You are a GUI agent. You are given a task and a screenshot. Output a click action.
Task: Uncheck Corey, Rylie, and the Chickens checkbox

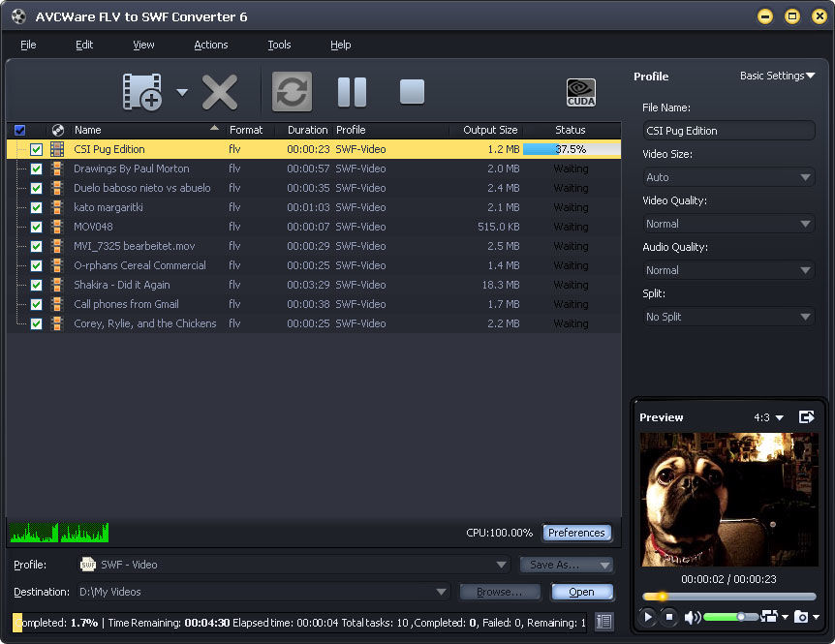point(36,323)
